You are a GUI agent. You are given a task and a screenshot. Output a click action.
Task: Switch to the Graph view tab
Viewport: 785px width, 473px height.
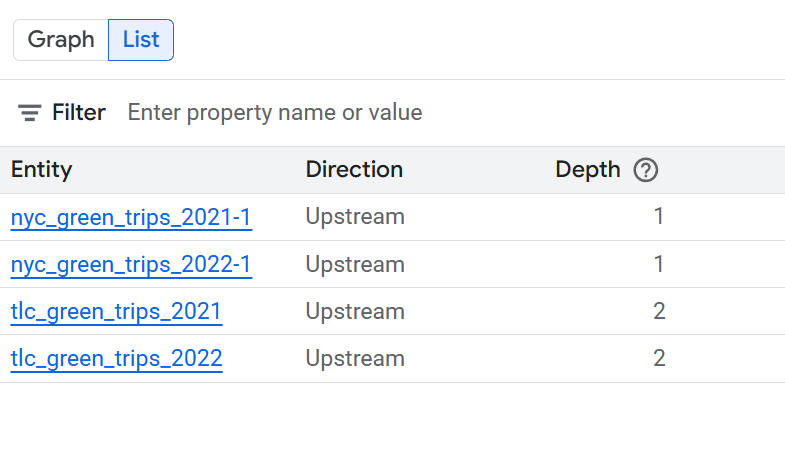click(61, 40)
